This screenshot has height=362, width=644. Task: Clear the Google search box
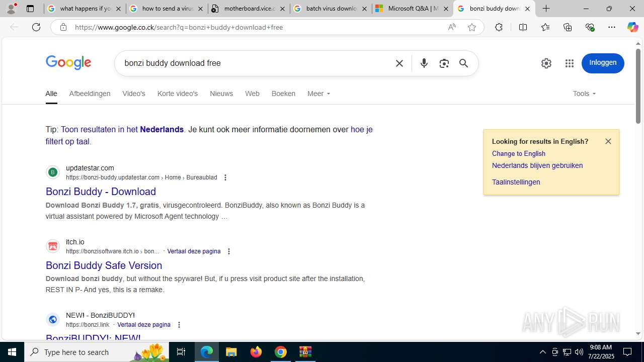399,63
